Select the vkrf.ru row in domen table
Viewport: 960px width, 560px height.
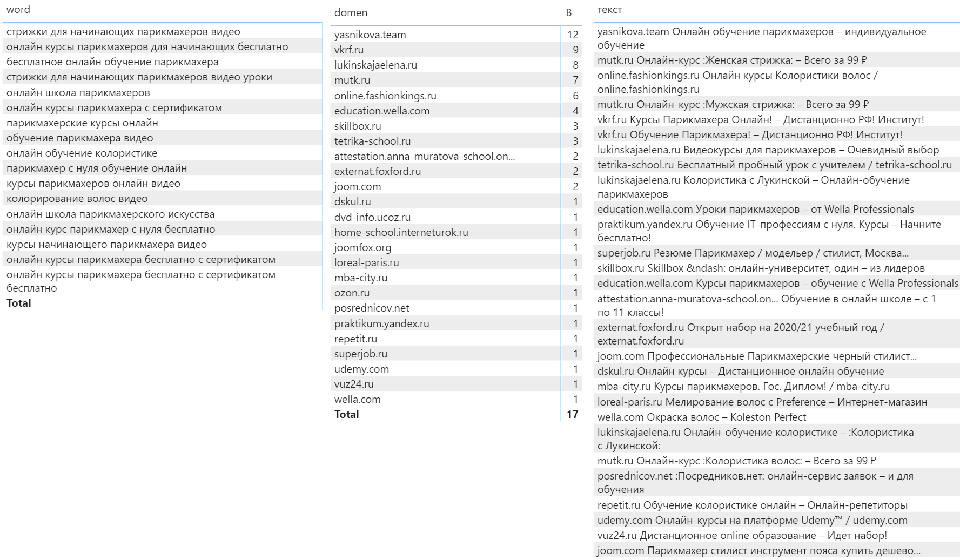click(349, 50)
